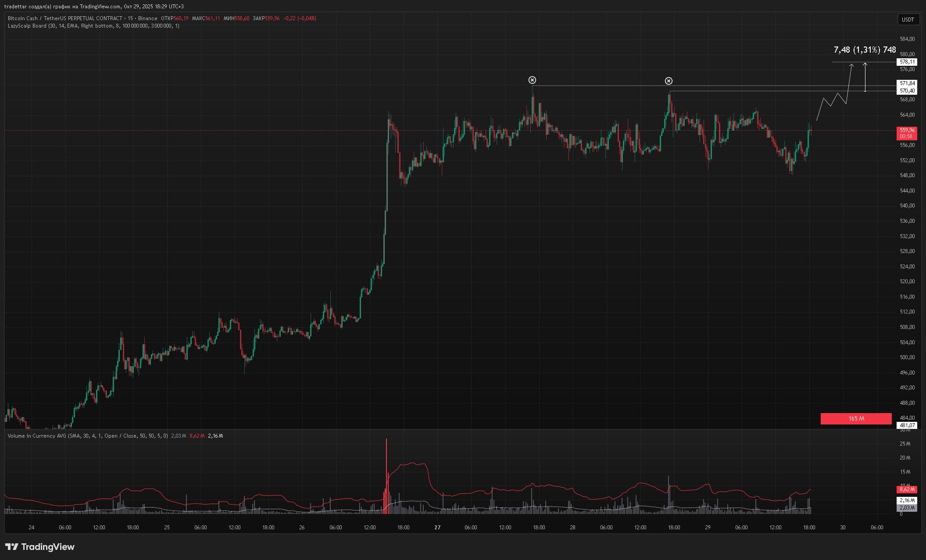Click the 571,84 price level label
926x560 pixels.
click(x=907, y=83)
